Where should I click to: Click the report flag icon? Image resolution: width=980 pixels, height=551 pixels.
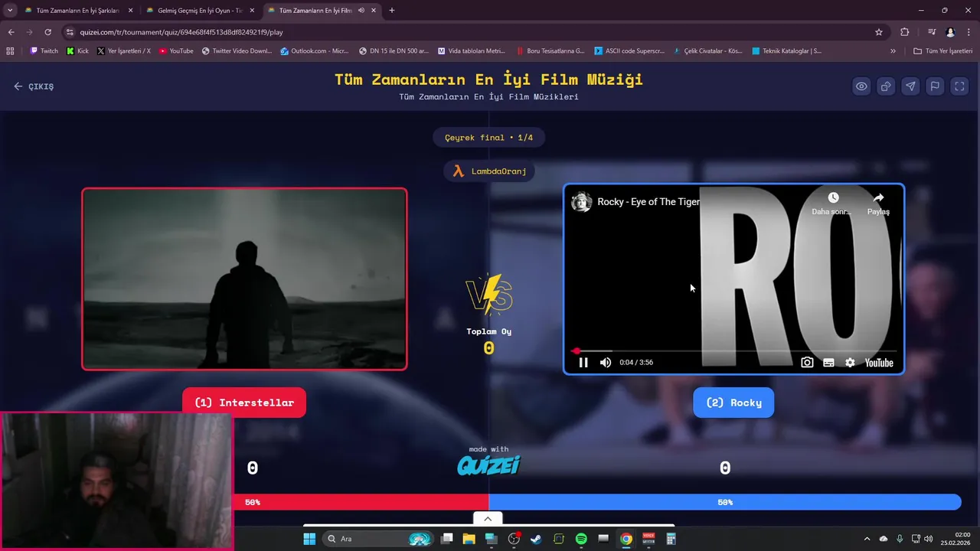pos(935,86)
